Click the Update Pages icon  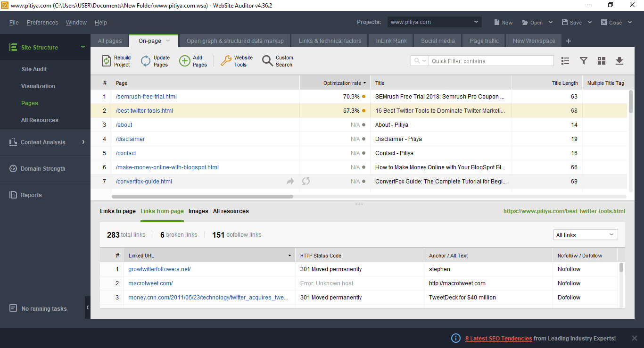click(x=146, y=61)
